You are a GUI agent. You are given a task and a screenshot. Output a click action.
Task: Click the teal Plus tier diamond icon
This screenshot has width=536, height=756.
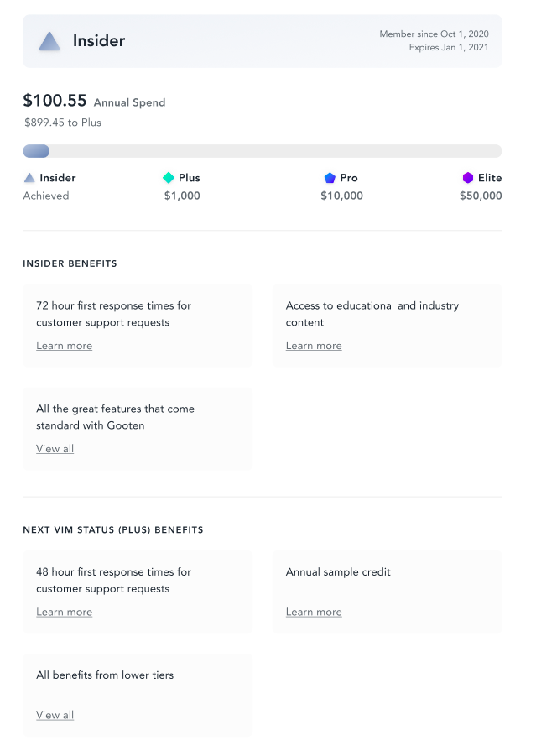point(169,178)
